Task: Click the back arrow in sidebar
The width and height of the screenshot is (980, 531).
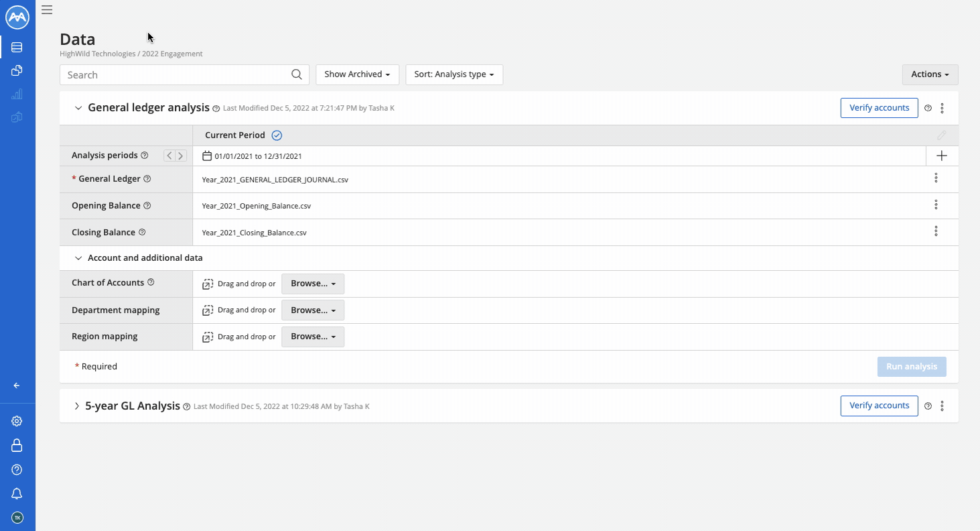Action: point(17,386)
